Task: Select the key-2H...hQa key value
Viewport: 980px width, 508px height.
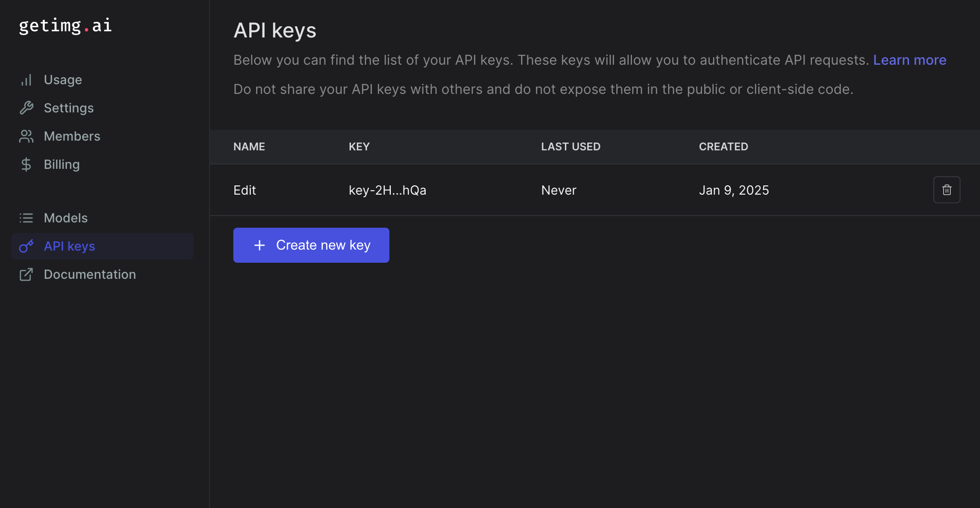Action: point(387,190)
